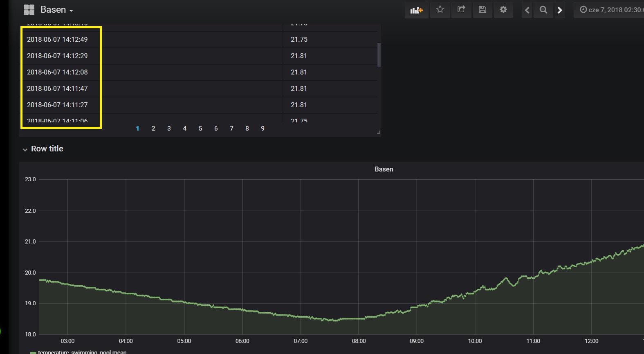The image size is (644, 354).
Task: Go to table page 1
Action: [x=138, y=129]
